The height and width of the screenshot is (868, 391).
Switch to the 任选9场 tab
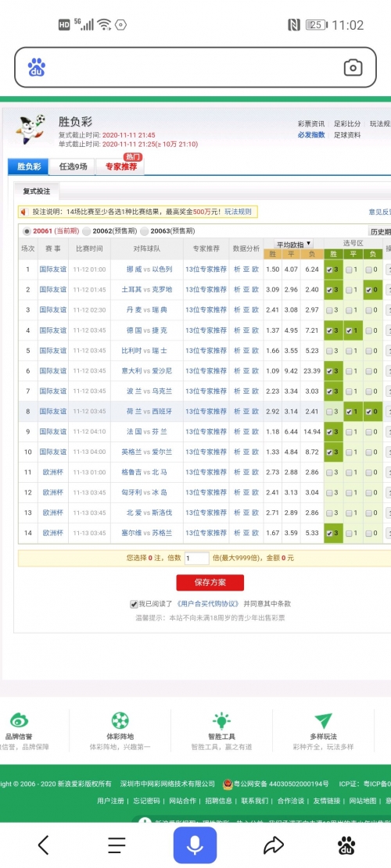pos(73,166)
